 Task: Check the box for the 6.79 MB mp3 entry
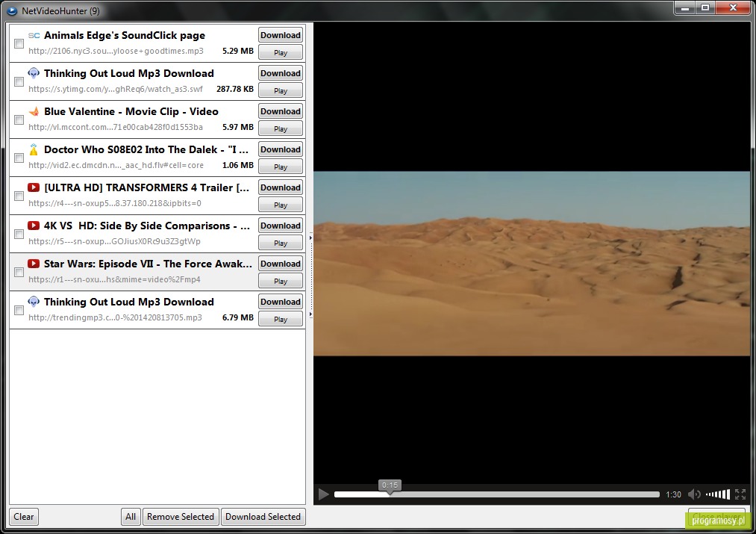[x=19, y=311]
